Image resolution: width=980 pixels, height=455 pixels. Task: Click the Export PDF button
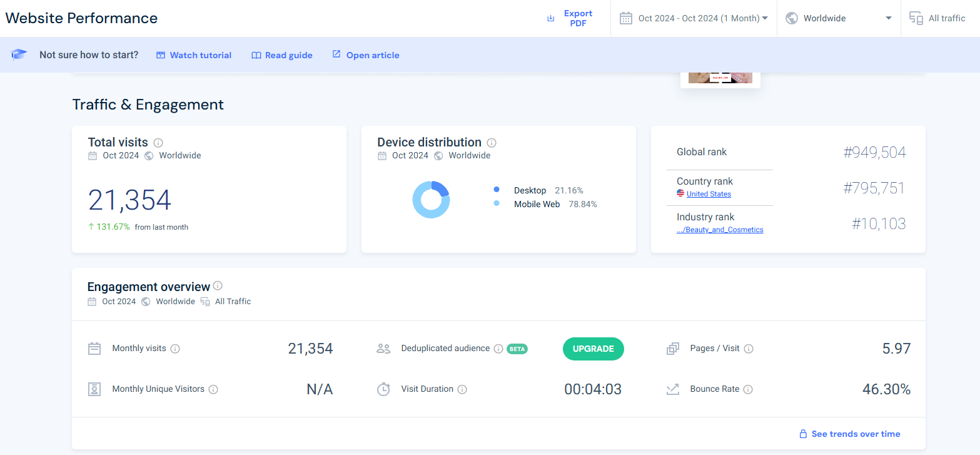click(x=570, y=18)
